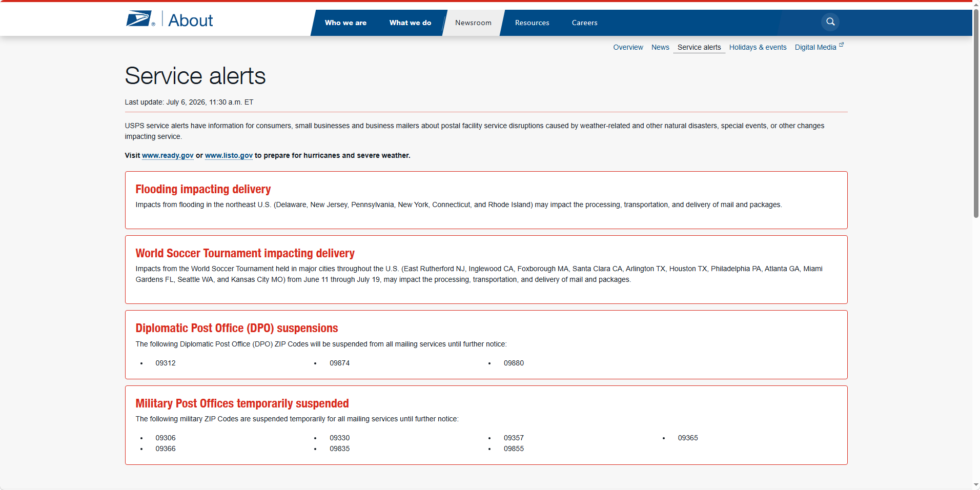Click DPO ZIP code 09312
Screen dimensions: 980x490
tap(166, 363)
